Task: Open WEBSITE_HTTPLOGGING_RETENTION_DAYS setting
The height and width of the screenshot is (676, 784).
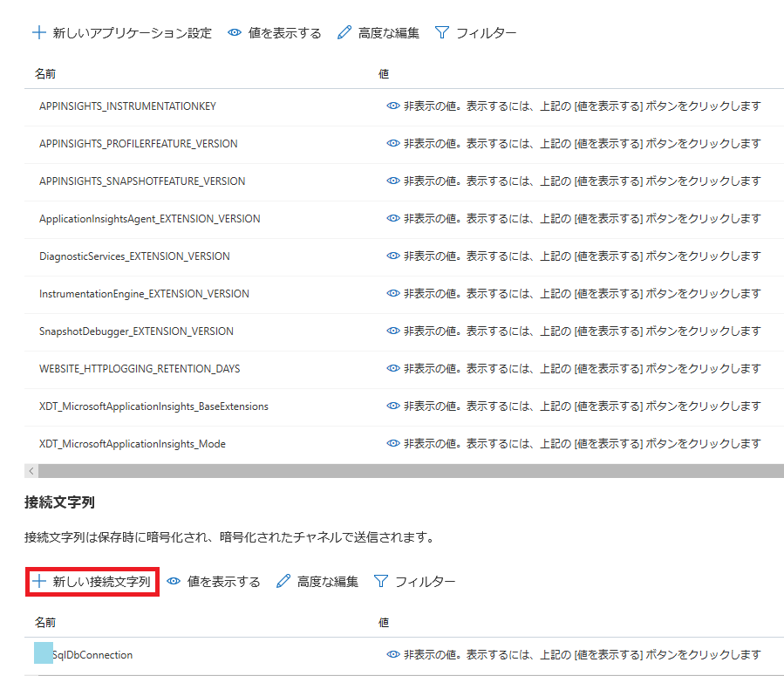Action: click(x=140, y=368)
